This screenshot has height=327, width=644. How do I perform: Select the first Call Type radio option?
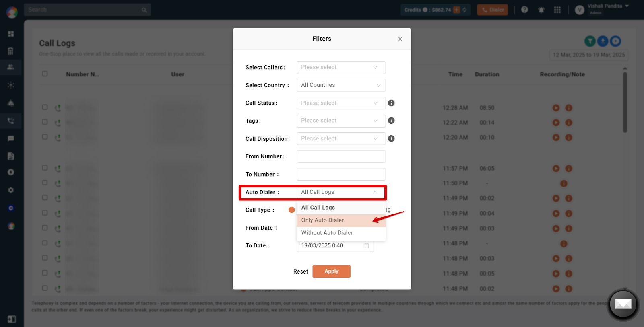tap(292, 210)
